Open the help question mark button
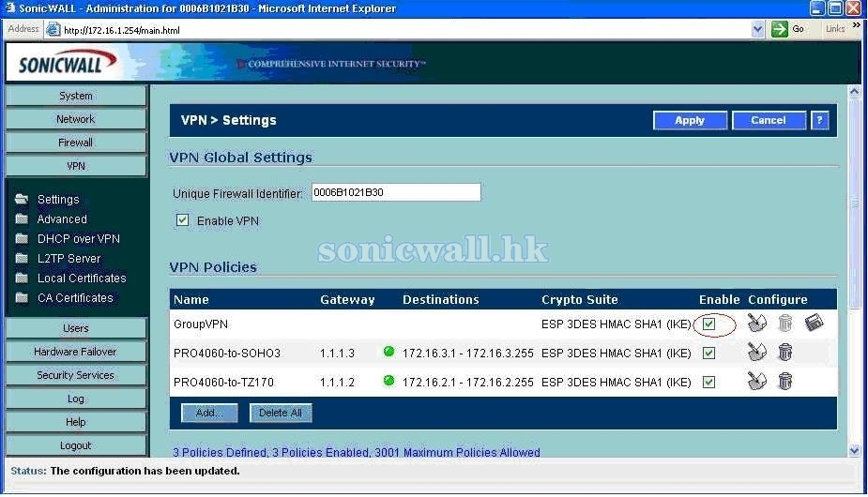 point(820,120)
